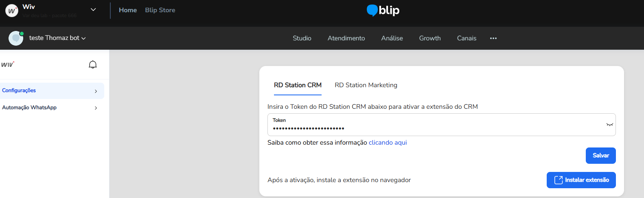Image resolution: width=644 pixels, height=198 pixels.
Task: Open notifications bell icon
Action: click(93, 64)
